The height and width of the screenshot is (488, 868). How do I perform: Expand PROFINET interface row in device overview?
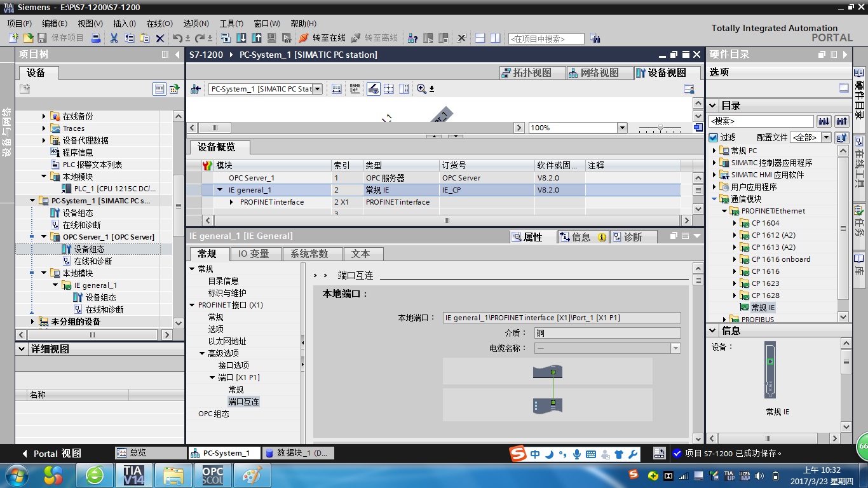pyautogui.click(x=232, y=202)
